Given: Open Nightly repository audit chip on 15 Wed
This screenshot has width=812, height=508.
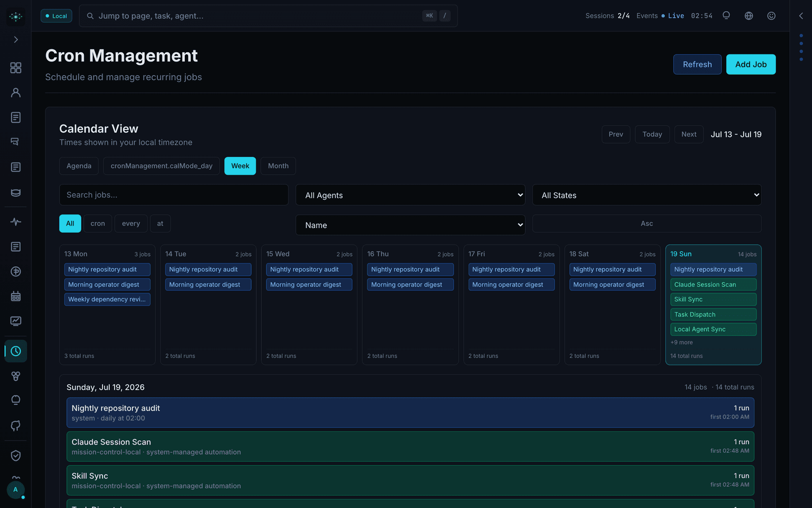Looking at the screenshot, I should click(x=309, y=270).
